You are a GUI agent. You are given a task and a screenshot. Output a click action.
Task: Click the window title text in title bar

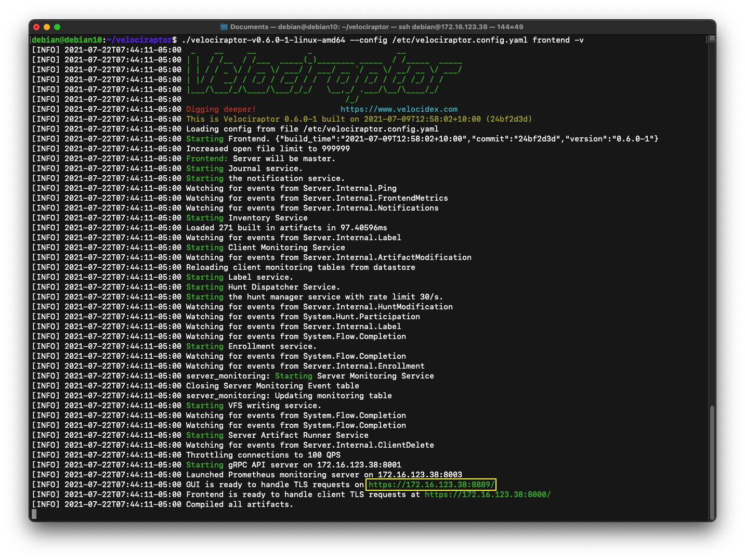pyautogui.click(x=376, y=27)
